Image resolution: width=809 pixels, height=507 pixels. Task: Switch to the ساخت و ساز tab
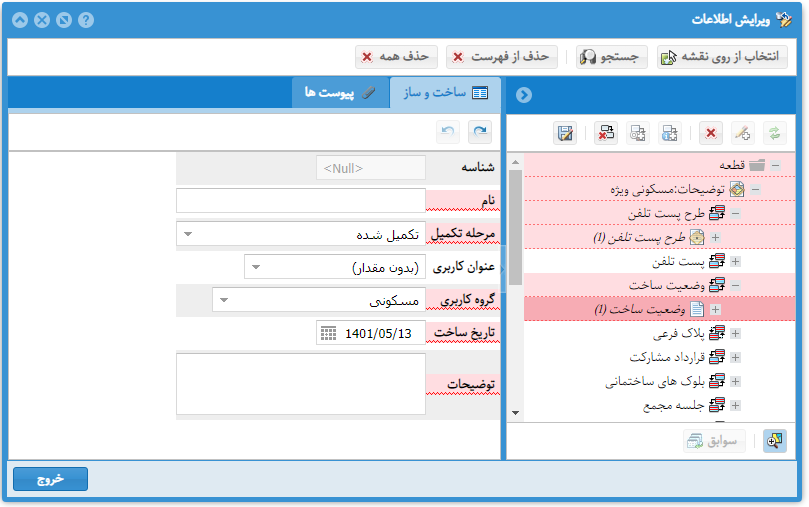pos(445,93)
